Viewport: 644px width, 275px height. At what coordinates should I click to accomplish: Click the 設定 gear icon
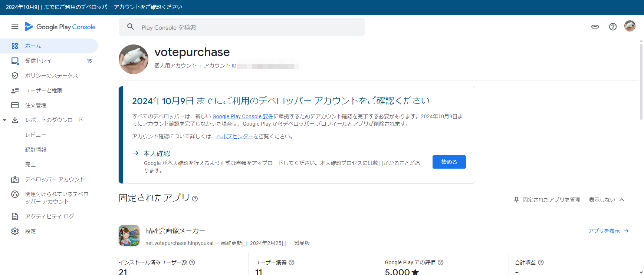click(15, 231)
